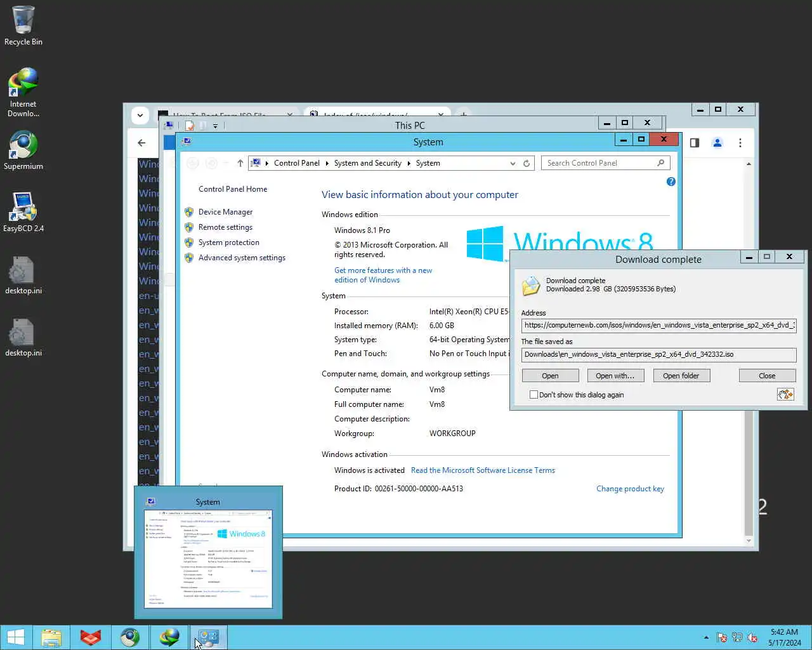
Task: Check Don't show this dialog again
Action: point(534,395)
